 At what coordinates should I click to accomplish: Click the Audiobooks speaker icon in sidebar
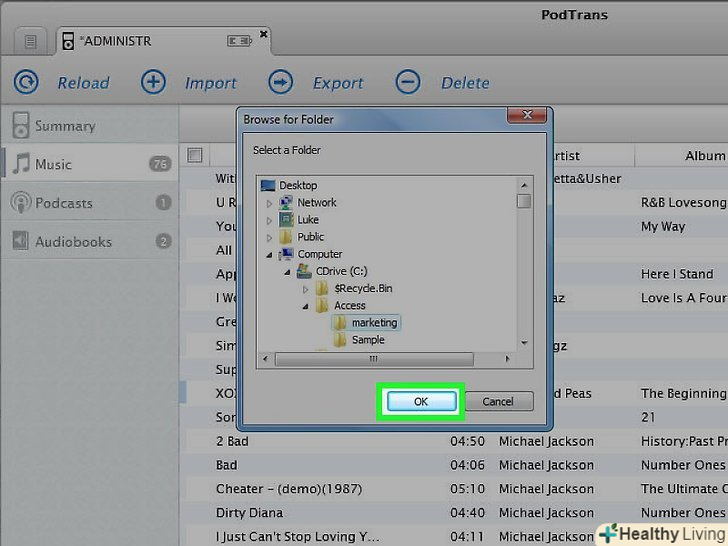(x=20, y=240)
